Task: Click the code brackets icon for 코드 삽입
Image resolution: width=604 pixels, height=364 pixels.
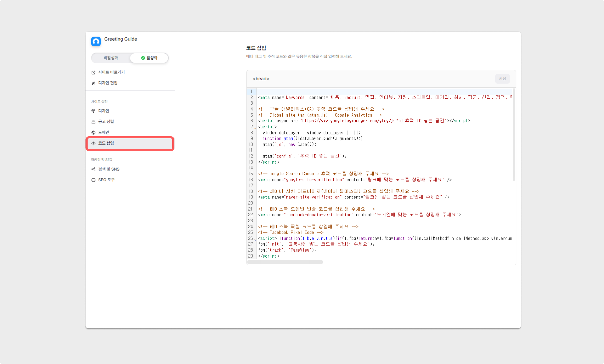Action: pyautogui.click(x=93, y=143)
